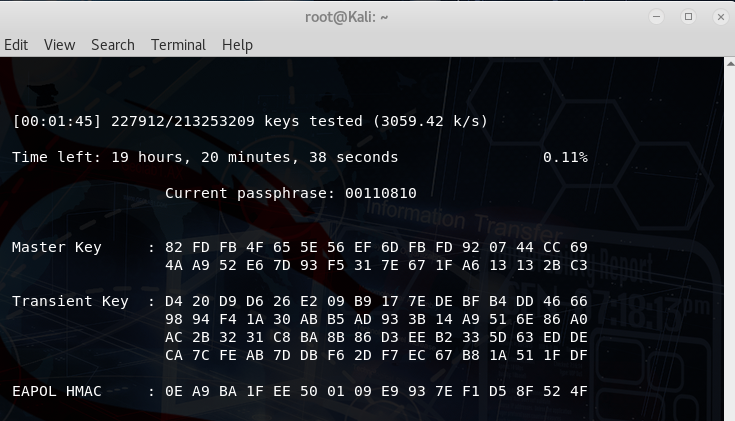Click the scrollbar up arrow
Image resolution: width=735 pixels, height=421 pixels.
(730, 63)
